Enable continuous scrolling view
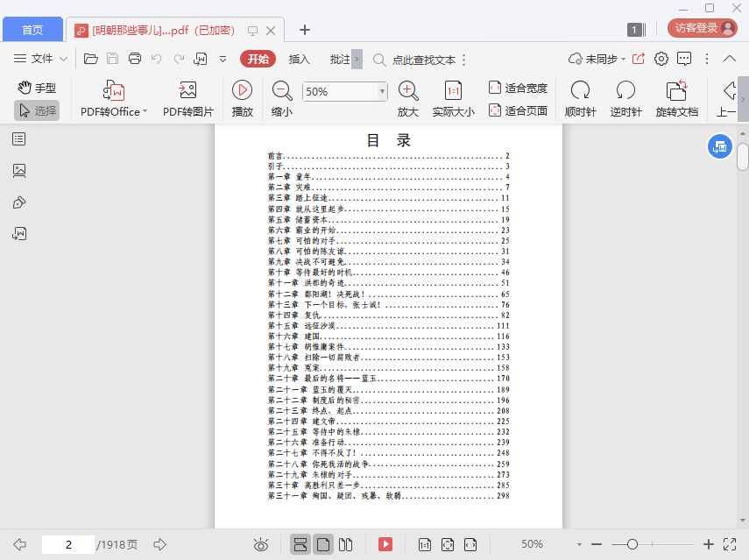This screenshot has height=560, width=749. coord(300,544)
